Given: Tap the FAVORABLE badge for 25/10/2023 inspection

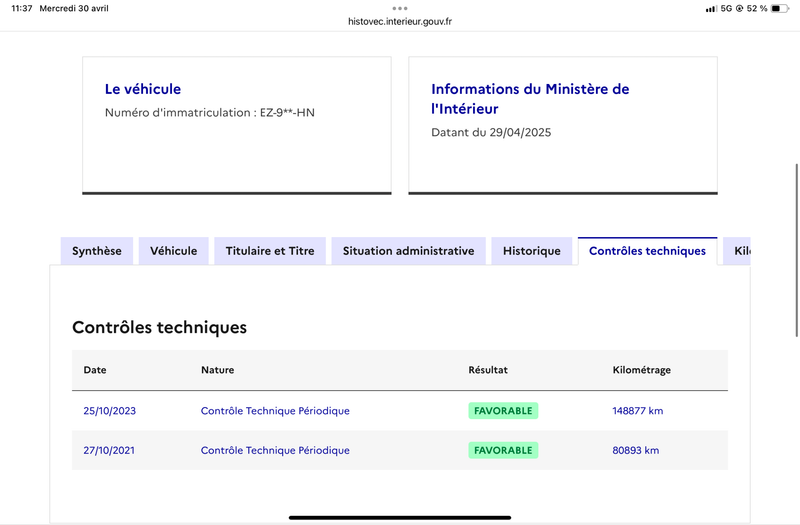Looking at the screenshot, I should click(x=503, y=411).
